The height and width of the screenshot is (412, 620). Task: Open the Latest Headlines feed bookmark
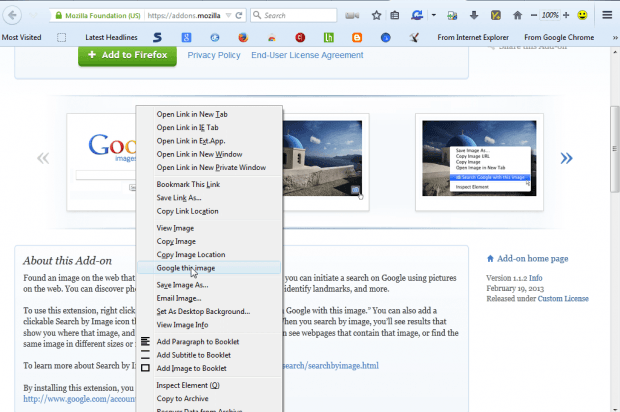point(111,37)
